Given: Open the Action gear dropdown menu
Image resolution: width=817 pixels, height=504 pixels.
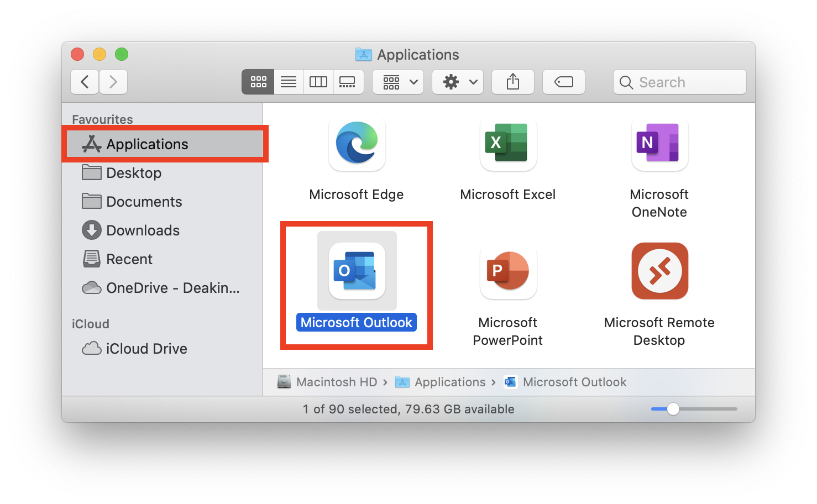Looking at the screenshot, I should (458, 82).
